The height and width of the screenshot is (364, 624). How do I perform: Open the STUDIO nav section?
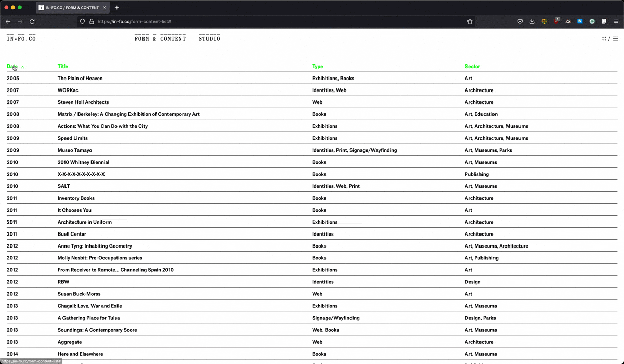(x=209, y=38)
